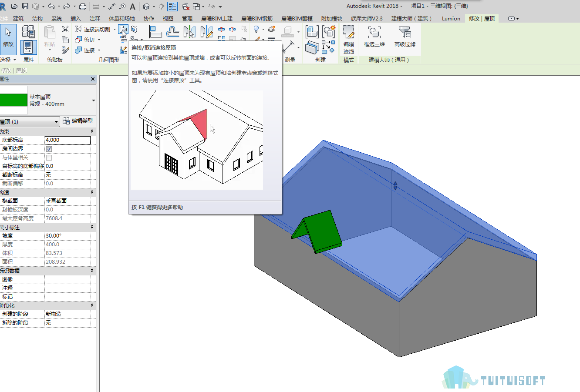Click the Mirror Draw Axis pencil icon

click(x=207, y=32)
